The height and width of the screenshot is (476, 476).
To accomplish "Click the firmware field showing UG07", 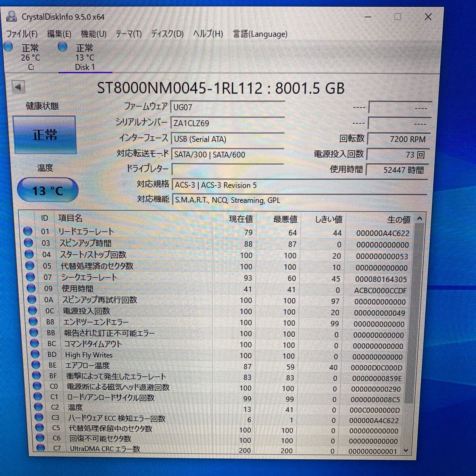I will 227,107.
